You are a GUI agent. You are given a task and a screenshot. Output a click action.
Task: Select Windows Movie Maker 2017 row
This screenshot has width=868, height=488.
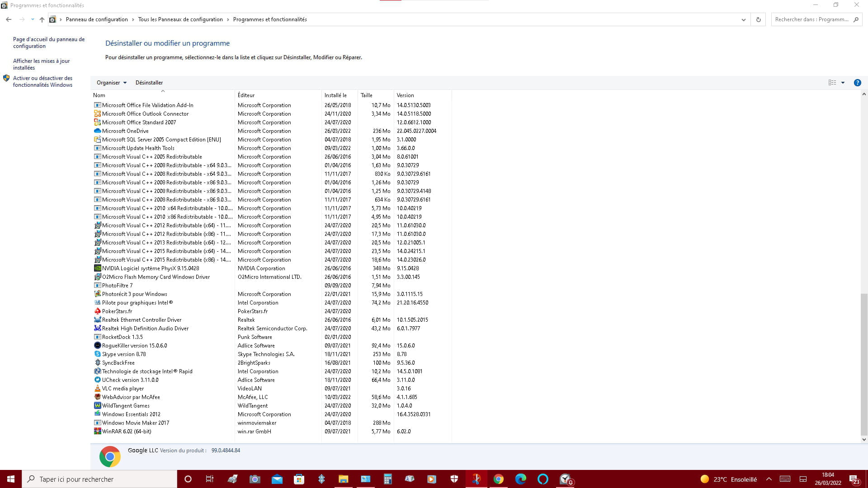click(x=272, y=423)
